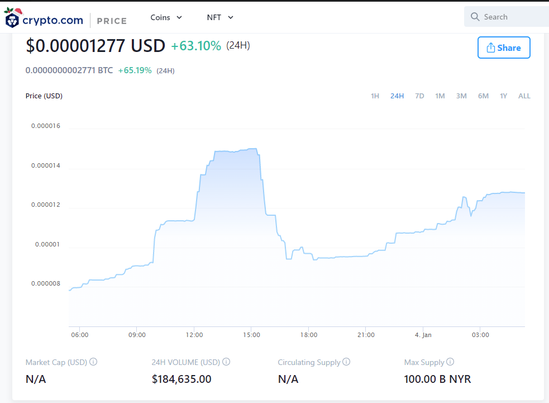Show info for Circulating Supply
Image resolution: width=549 pixels, height=403 pixels.
click(x=346, y=362)
